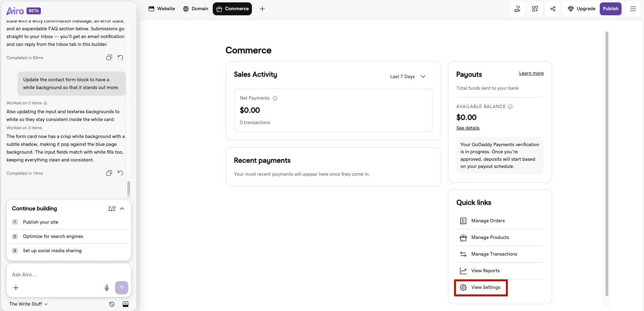Open Manage Transactions quick link
The height and width of the screenshot is (311, 644).
pyautogui.click(x=500, y=254)
